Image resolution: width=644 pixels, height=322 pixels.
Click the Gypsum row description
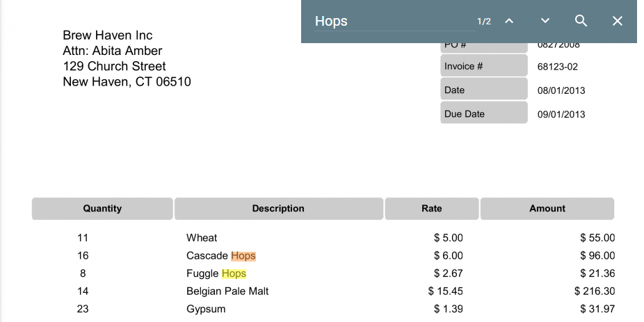coord(206,309)
